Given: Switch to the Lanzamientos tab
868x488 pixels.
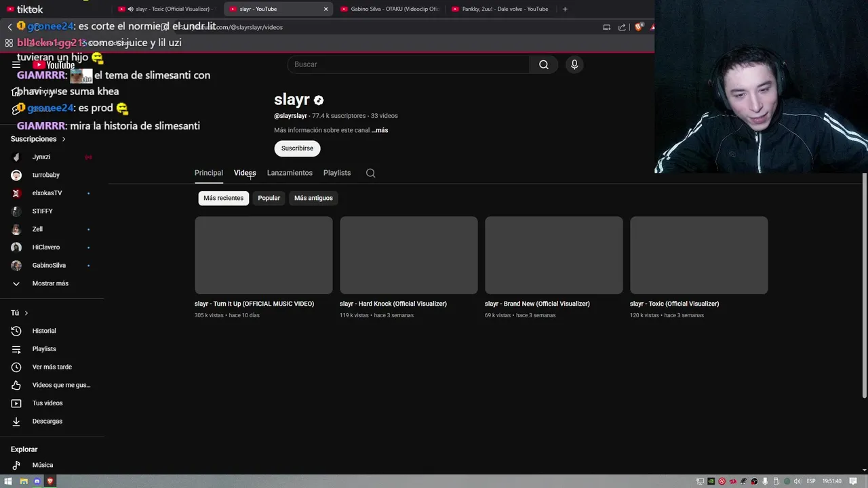Looking at the screenshot, I should (290, 173).
